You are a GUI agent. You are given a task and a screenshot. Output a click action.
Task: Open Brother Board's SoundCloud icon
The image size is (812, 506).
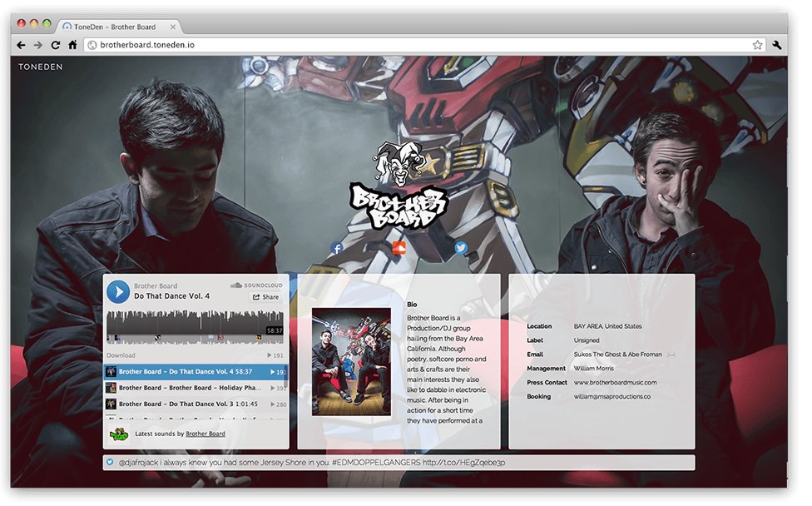pos(399,248)
